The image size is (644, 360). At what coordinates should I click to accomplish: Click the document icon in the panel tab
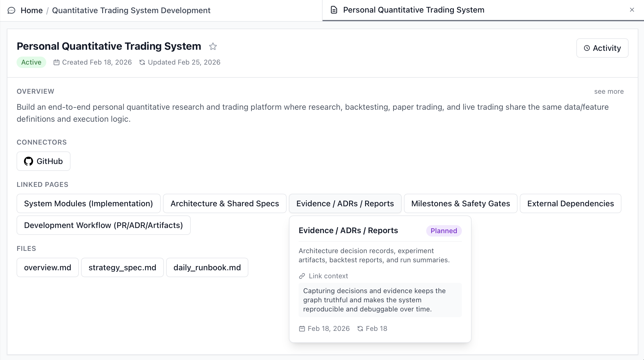point(334,10)
